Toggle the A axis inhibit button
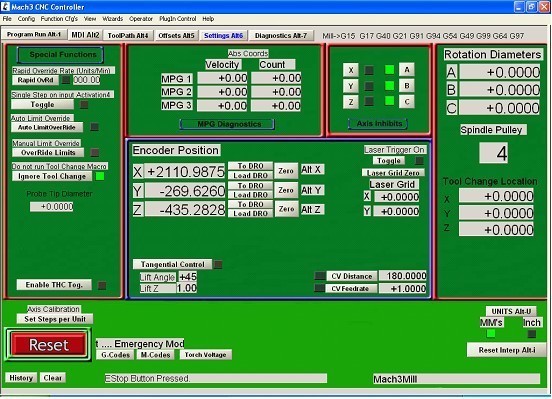Screen dimensions: 552x399 (x=407, y=69)
